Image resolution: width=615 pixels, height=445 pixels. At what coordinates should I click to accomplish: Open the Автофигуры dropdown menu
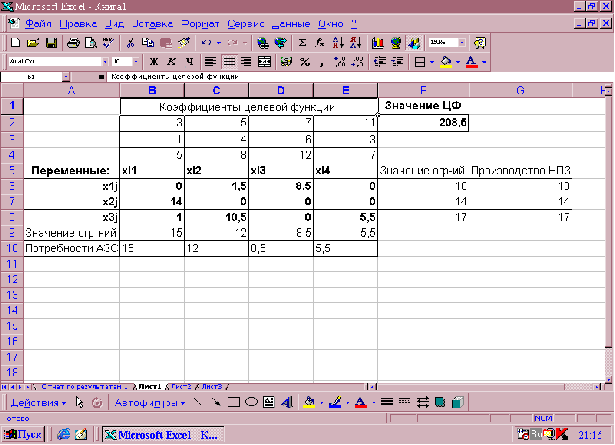[x=150, y=403]
